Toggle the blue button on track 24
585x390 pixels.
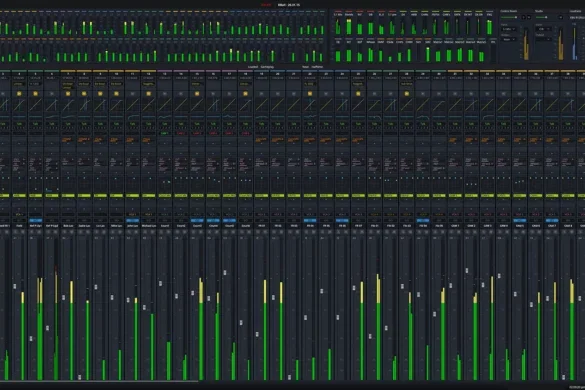point(342,221)
